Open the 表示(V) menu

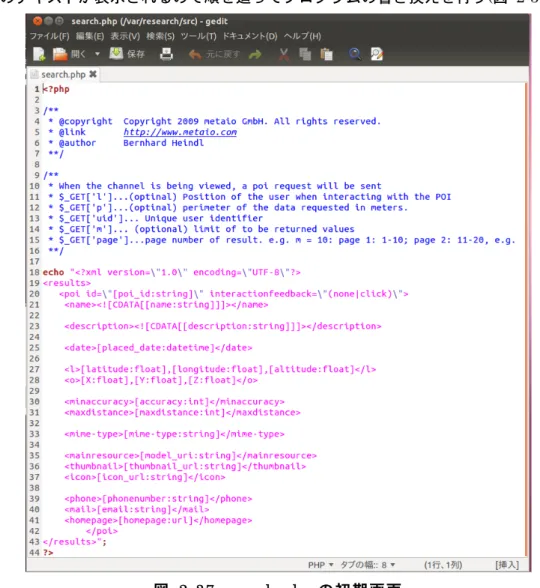point(125,36)
